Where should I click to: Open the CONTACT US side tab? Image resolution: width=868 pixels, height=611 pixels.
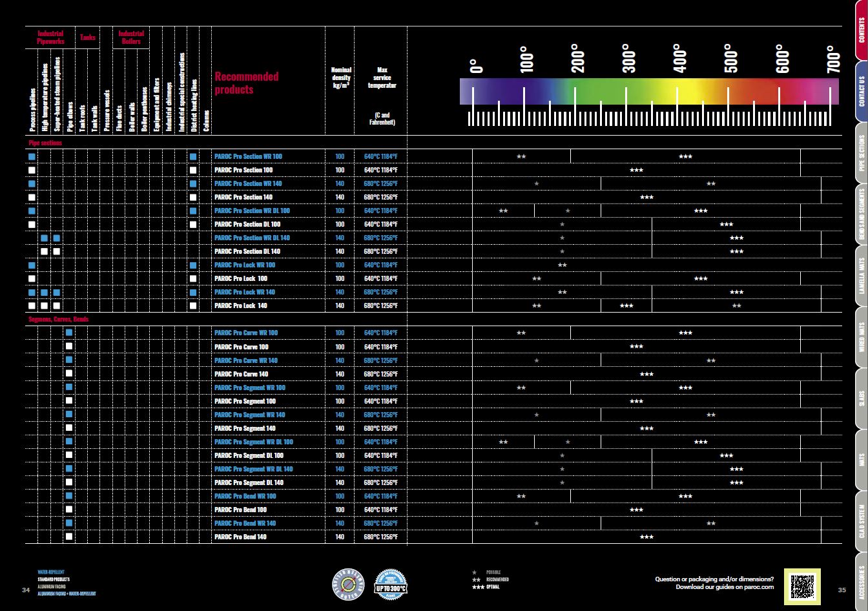[862, 91]
